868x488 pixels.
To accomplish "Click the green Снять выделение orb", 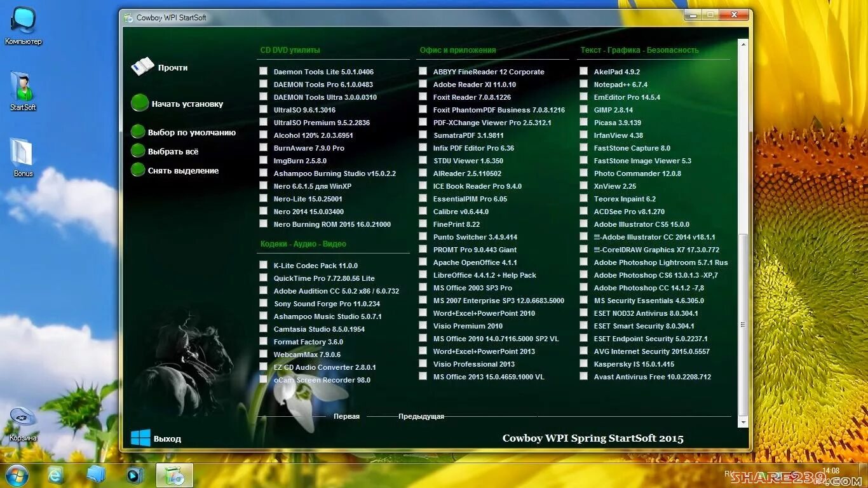I will [138, 170].
